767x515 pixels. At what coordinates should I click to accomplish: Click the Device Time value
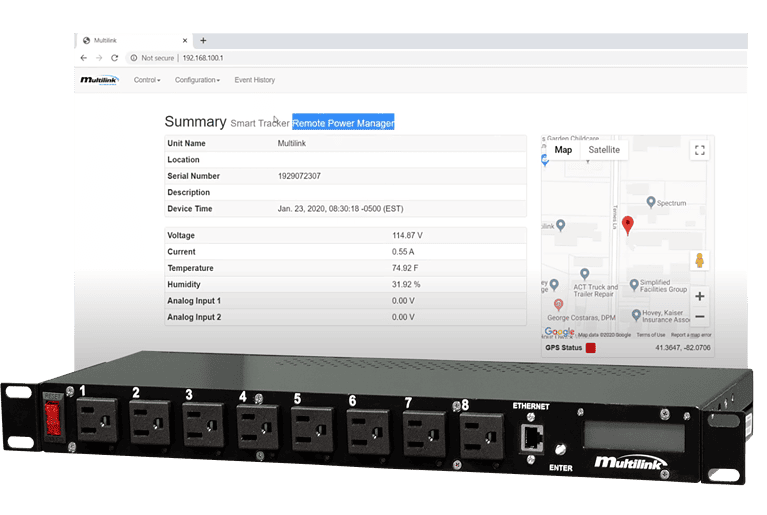(x=340, y=209)
